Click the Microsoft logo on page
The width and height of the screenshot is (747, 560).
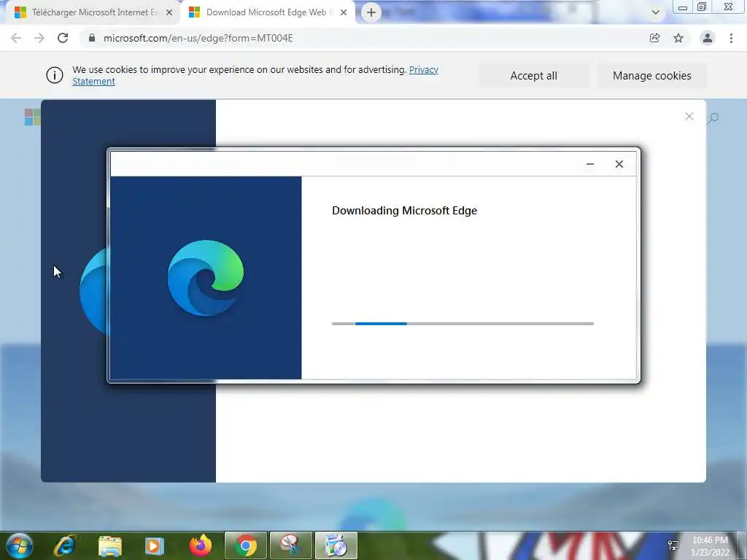(32, 117)
